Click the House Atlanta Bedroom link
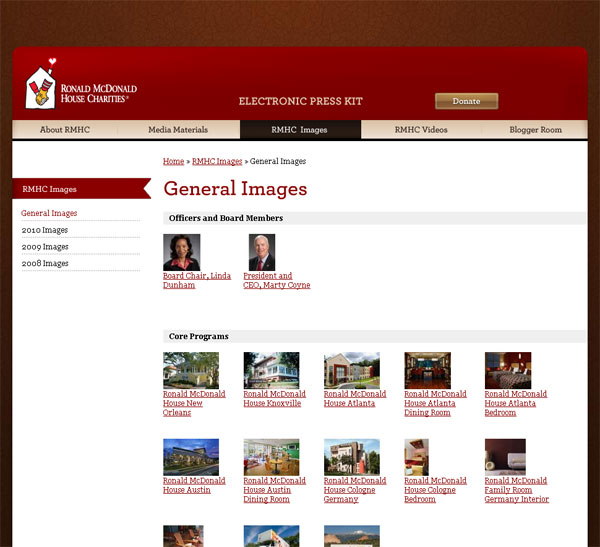 [515, 403]
